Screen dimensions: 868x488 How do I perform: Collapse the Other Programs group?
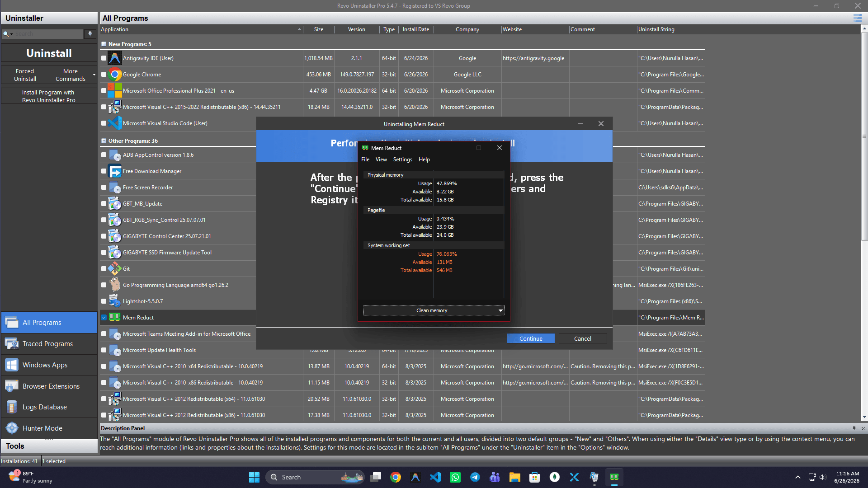pyautogui.click(x=104, y=141)
